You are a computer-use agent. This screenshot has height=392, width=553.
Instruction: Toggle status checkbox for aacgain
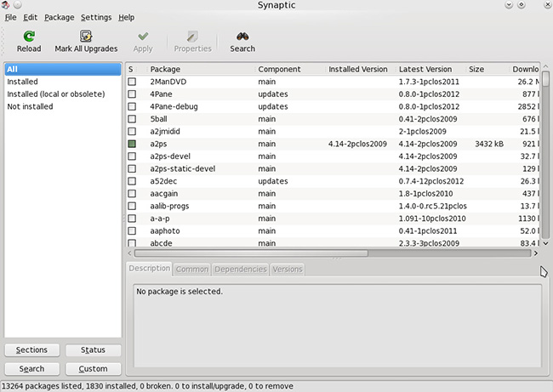(x=132, y=194)
